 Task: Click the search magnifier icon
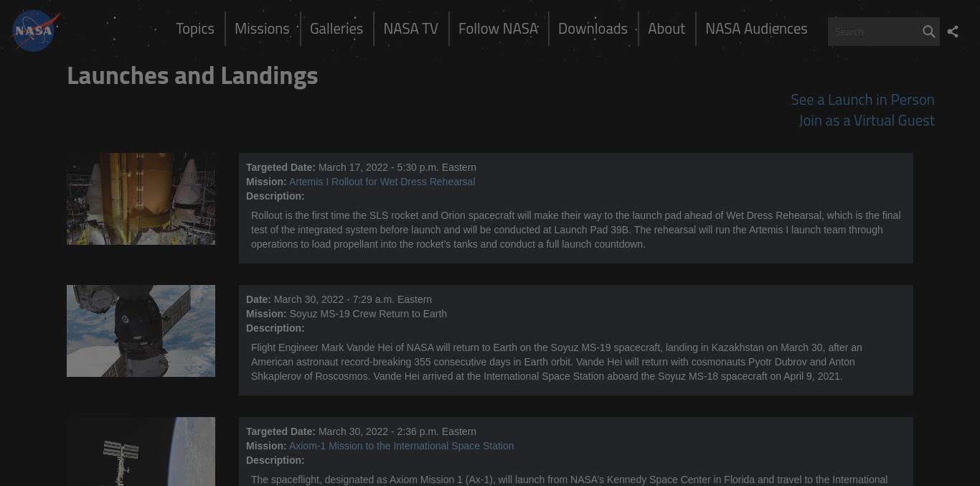coord(928,32)
